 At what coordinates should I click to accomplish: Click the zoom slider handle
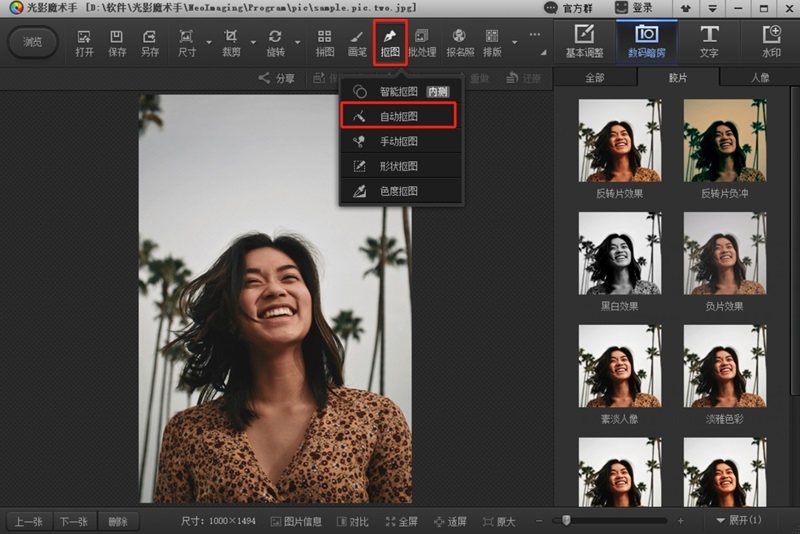(x=566, y=520)
